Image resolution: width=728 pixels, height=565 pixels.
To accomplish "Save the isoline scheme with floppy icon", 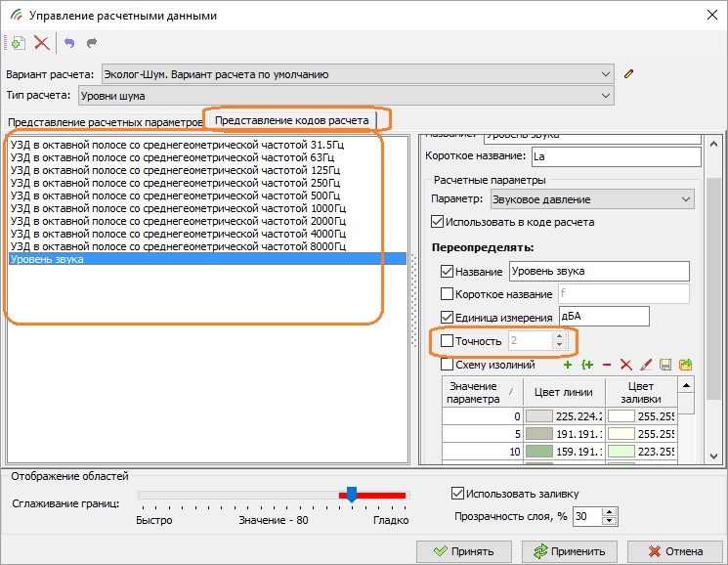I will pos(665,365).
